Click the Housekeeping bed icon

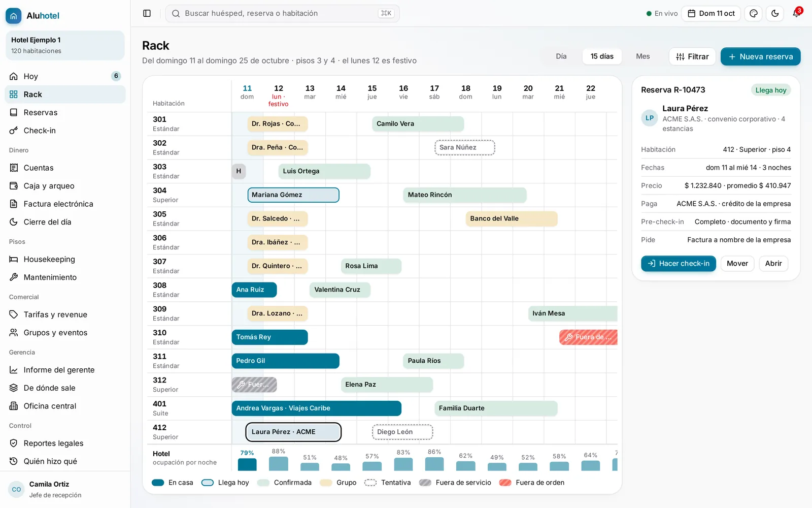coord(14,259)
